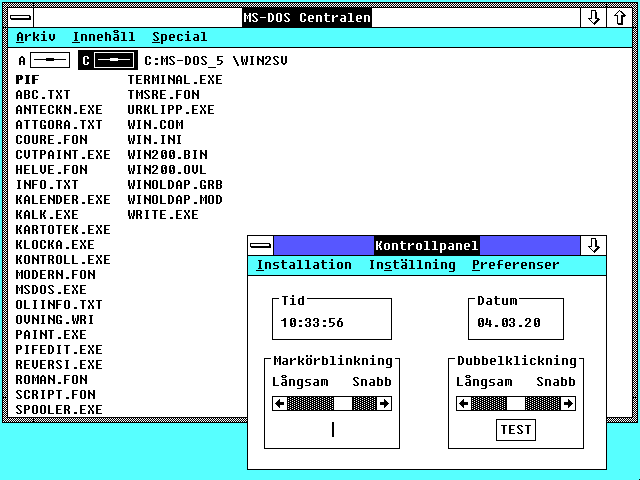The image size is (640, 480).
Task: Select file INFO.TXT
Action: (47, 184)
